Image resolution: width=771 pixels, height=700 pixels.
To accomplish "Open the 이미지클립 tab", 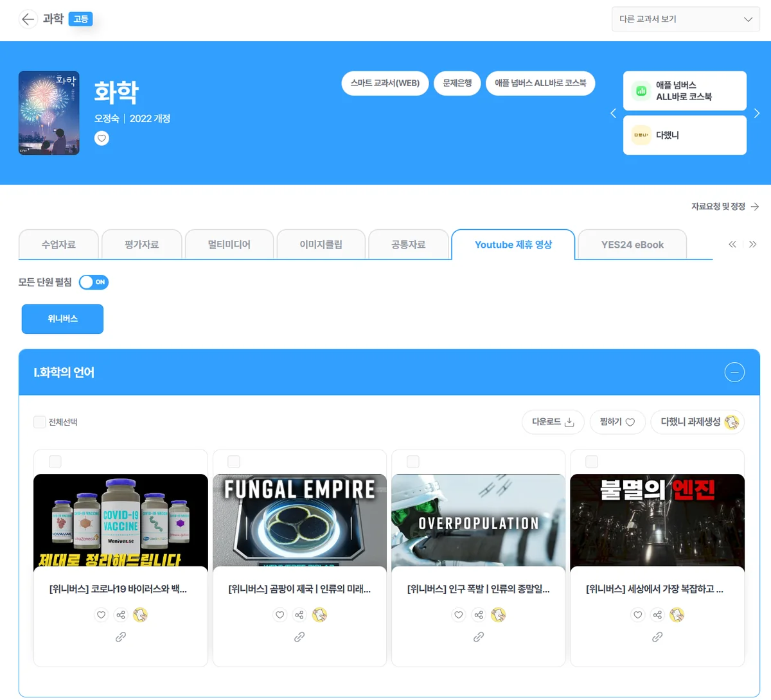I will point(321,245).
